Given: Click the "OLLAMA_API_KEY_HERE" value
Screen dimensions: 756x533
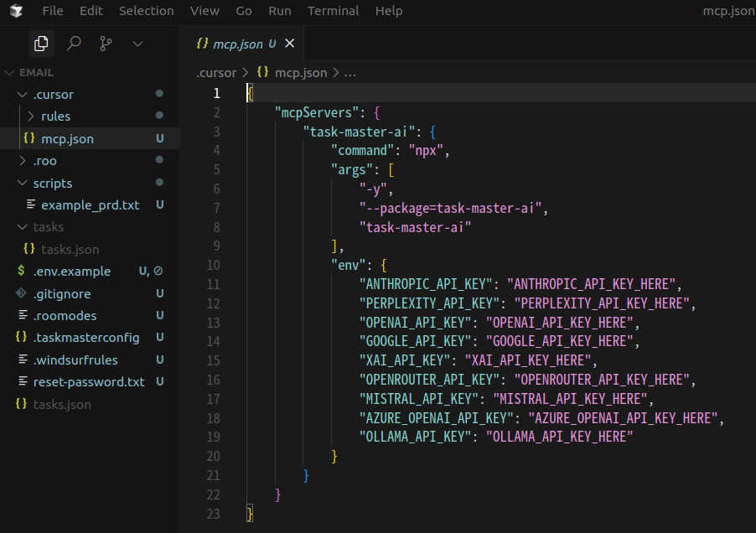Looking at the screenshot, I should 560,437.
